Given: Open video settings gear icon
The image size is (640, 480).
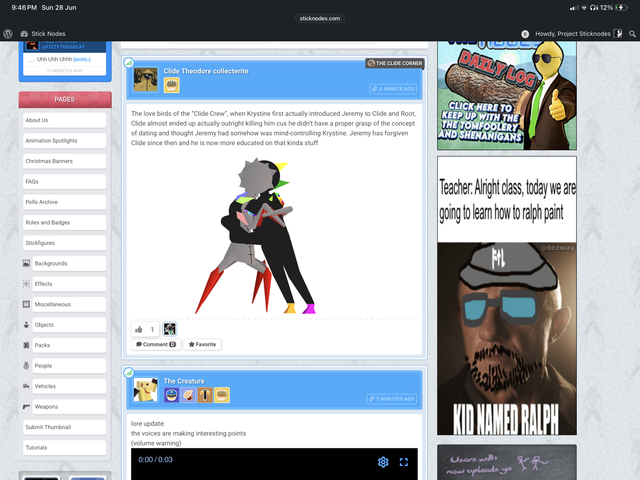Looking at the screenshot, I should click(x=383, y=462).
